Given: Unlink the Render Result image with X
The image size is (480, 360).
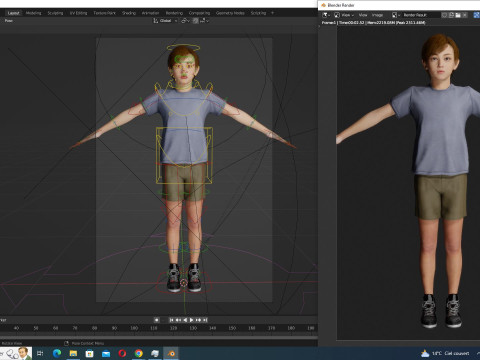Looking at the screenshot, I should [x=465, y=15].
